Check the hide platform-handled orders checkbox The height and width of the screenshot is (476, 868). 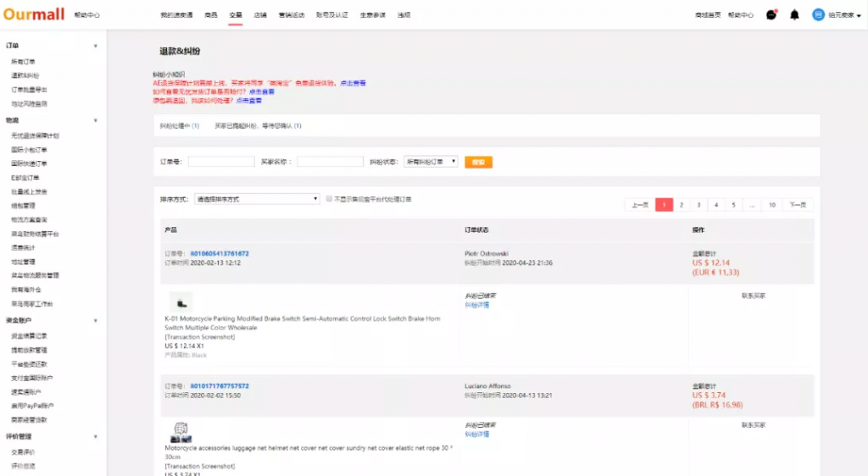(x=329, y=199)
